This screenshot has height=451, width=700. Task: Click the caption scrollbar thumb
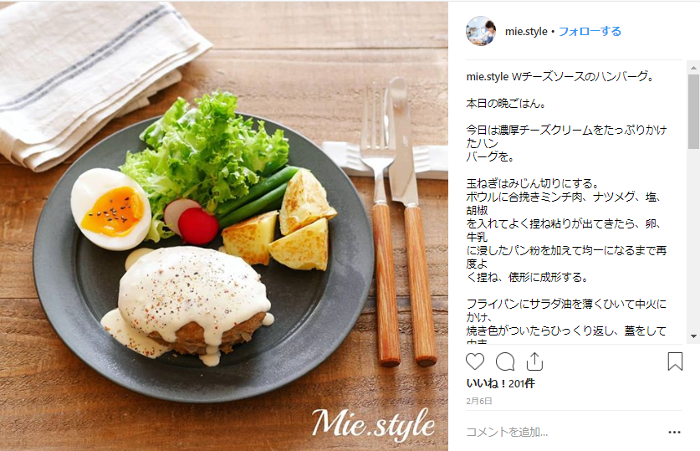(x=693, y=112)
